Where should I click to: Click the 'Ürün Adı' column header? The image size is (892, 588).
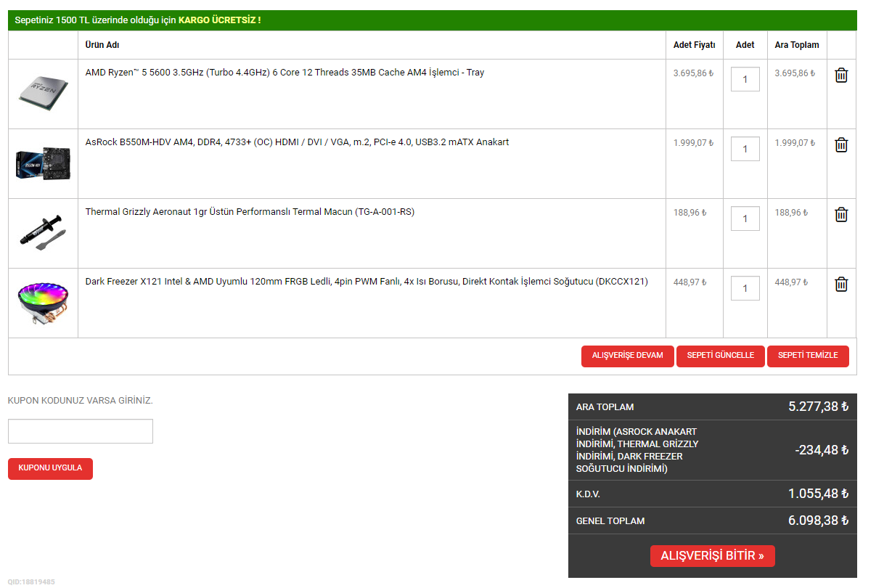[x=102, y=45]
